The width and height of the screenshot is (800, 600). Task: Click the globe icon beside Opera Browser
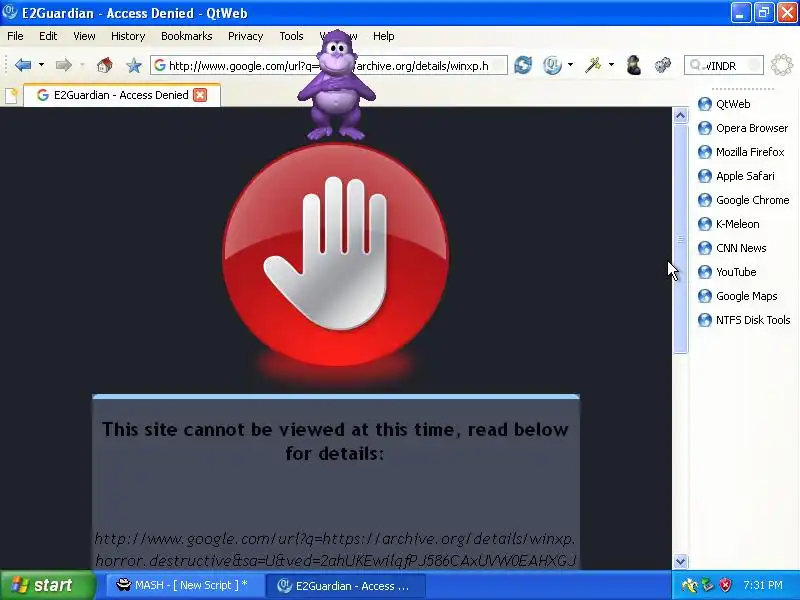pyautogui.click(x=705, y=128)
